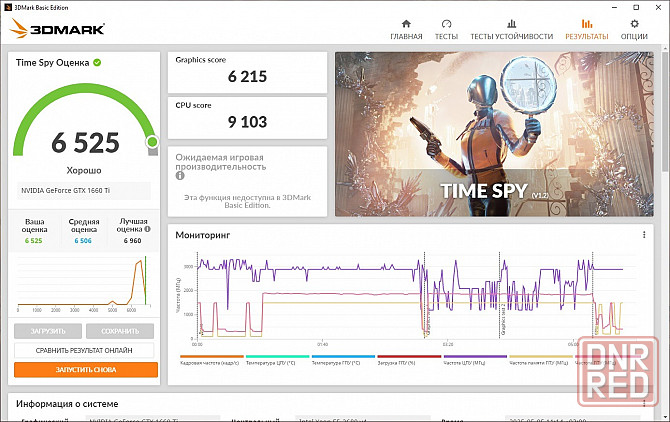This screenshot has height=422, width=670.
Task: Click the ЗАГРУЗИТЬ button
Action: point(48,331)
